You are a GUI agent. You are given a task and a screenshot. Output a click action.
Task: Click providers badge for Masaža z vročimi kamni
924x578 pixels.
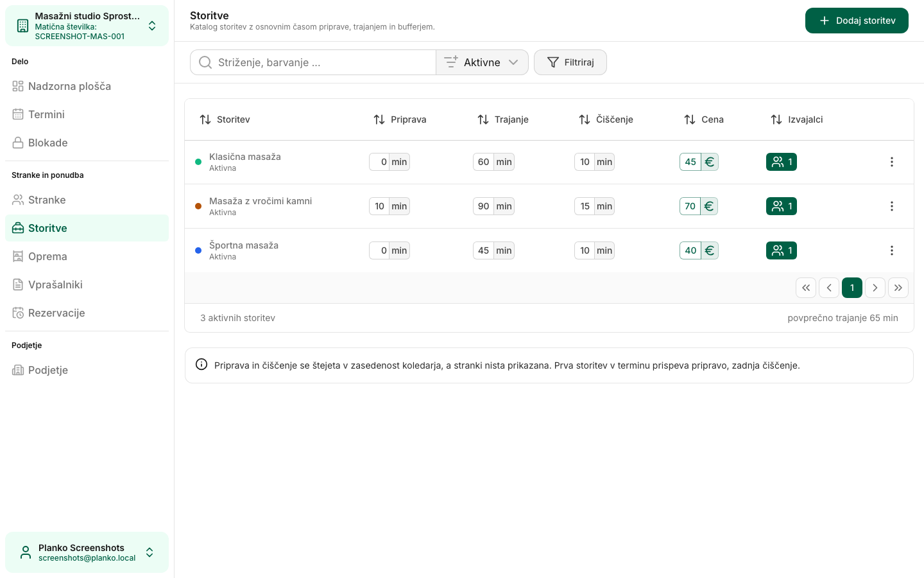pos(782,206)
